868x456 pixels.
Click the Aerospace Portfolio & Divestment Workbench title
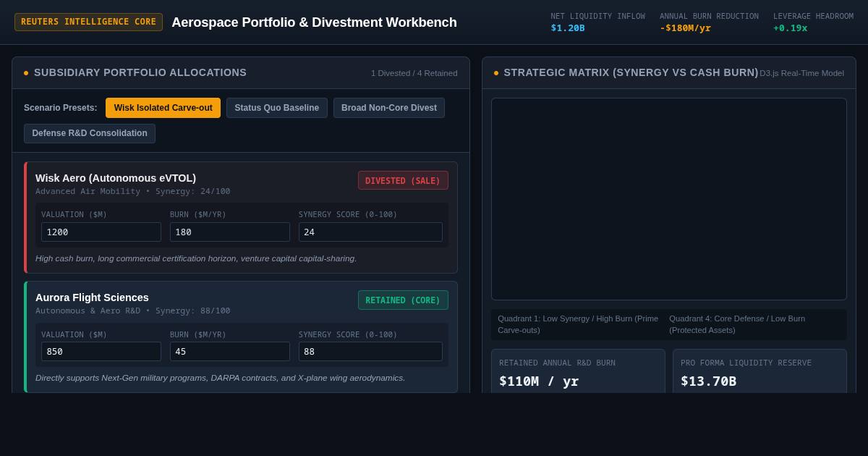pyautogui.click(x=314, y=22)
